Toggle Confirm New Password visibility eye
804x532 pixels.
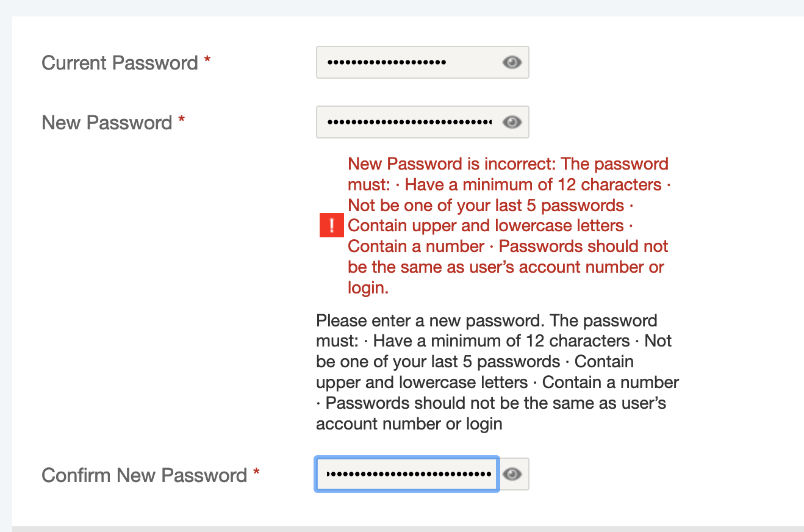click(512, 474)
